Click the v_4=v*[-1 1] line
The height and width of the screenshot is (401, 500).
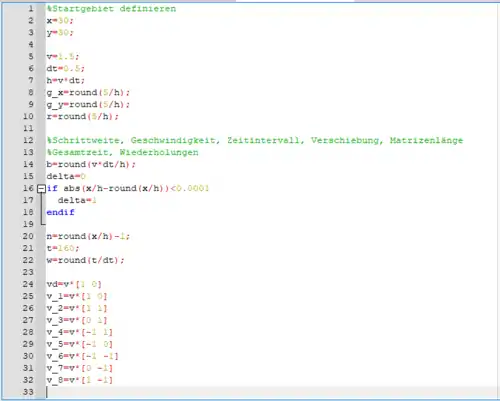(79, 332)
